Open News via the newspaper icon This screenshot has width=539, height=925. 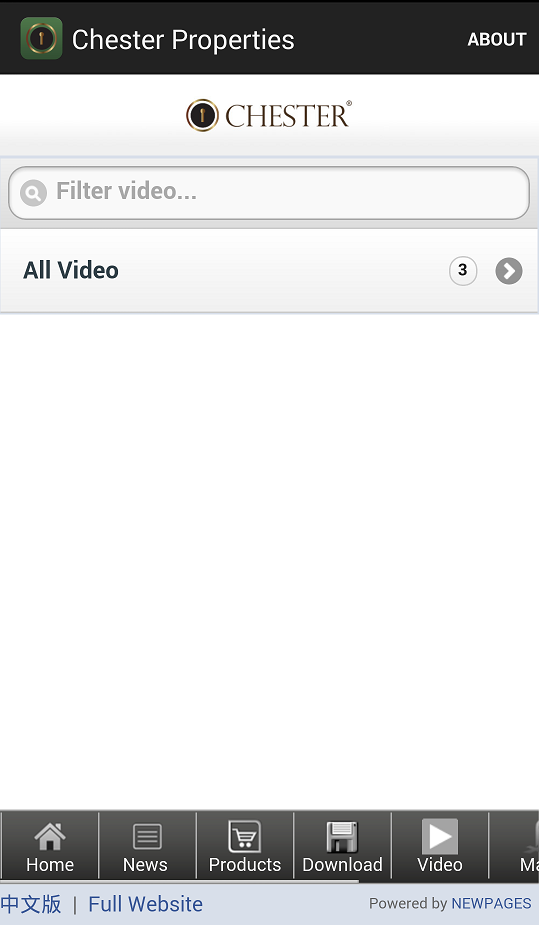tap(147, 837)
